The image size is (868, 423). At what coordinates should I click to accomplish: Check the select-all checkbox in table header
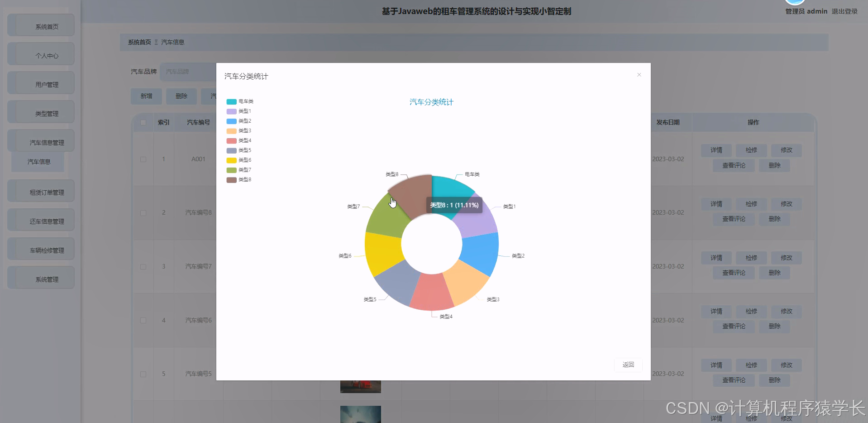(143, 122)
